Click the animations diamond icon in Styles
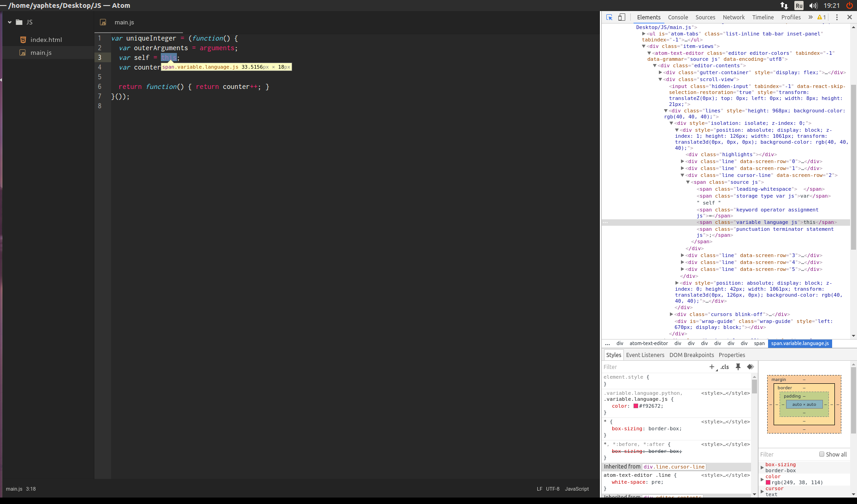This screenshot has height=504, width=857. [750, 367]
